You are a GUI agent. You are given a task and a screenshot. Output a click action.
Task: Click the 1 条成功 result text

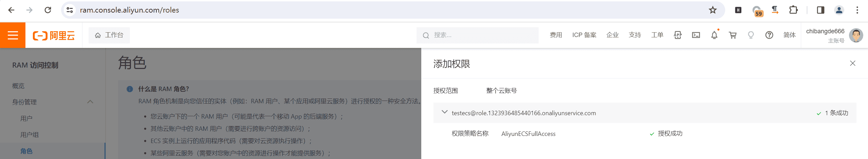click(x=836, y=113)
